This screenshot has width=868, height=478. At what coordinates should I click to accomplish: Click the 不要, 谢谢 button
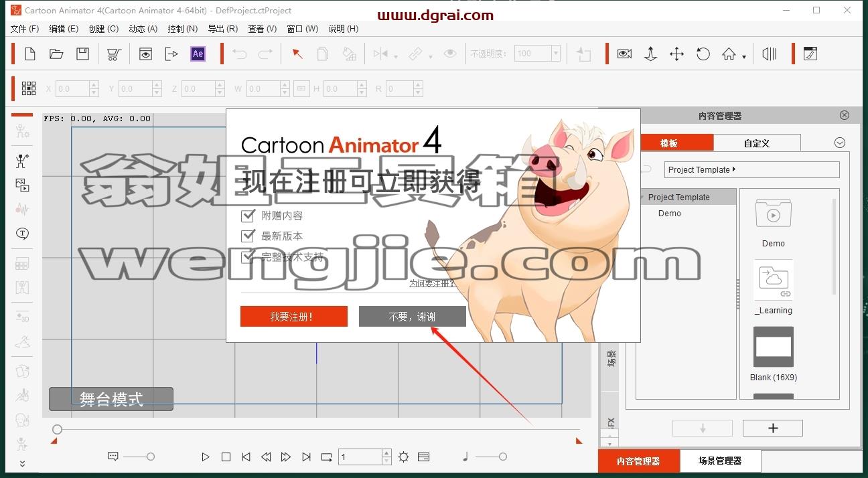coord(413,317)
